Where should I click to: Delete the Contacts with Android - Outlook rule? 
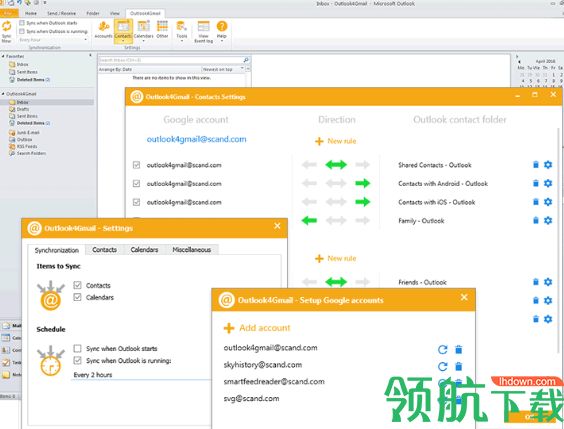(x=536, y=183)
